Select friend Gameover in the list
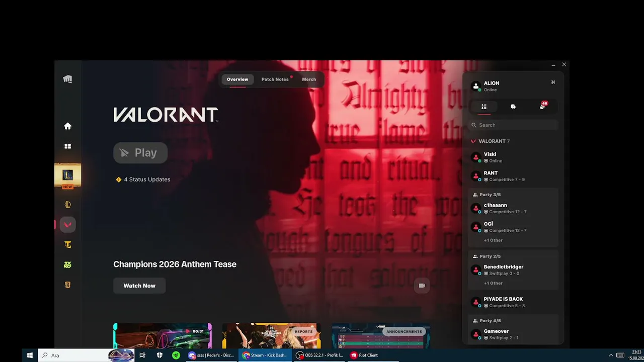Screen dimensions: 644x362 click(x=513, y=334)
